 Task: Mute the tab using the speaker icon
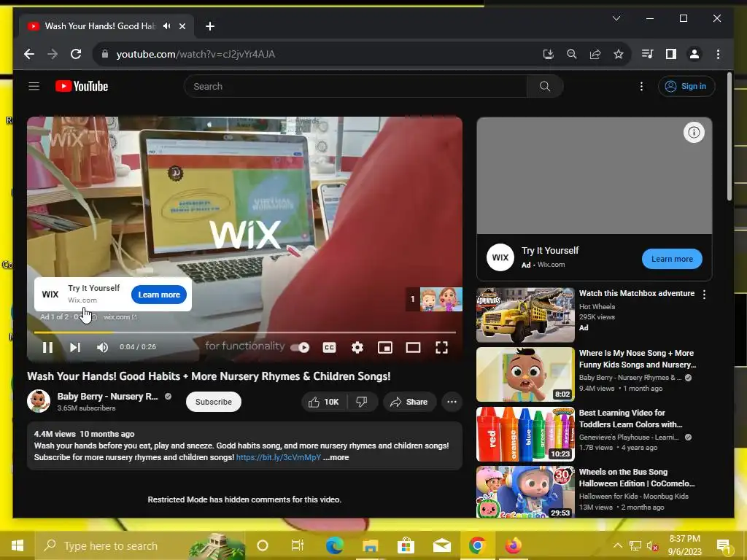[x=166, y=26]
